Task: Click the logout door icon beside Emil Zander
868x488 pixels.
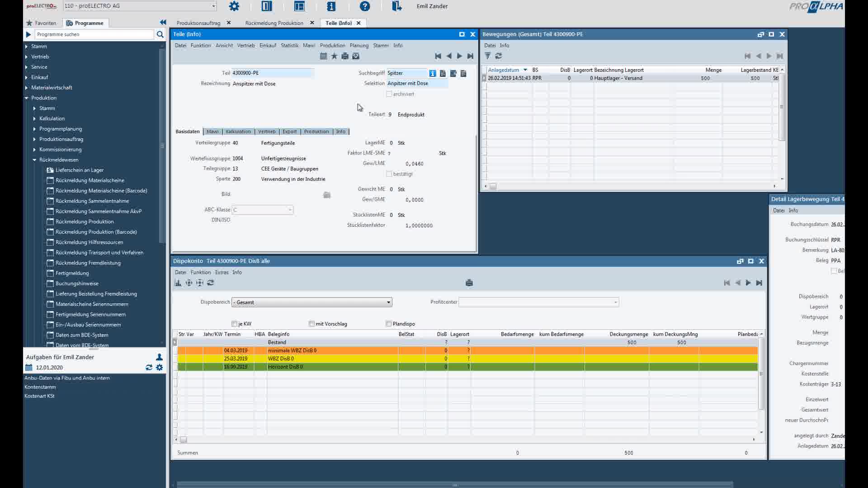Action: point(396,6)
